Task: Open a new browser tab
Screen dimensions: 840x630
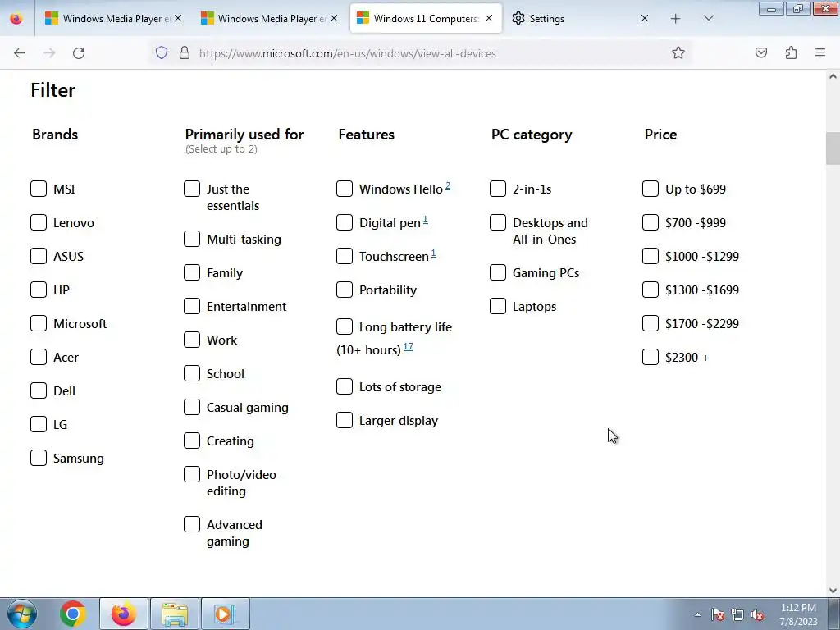Action: point(676,19)
